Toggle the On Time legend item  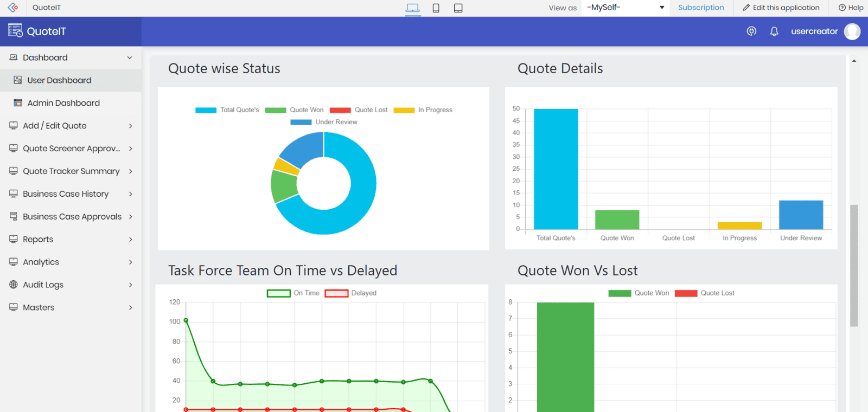point(293,293)
